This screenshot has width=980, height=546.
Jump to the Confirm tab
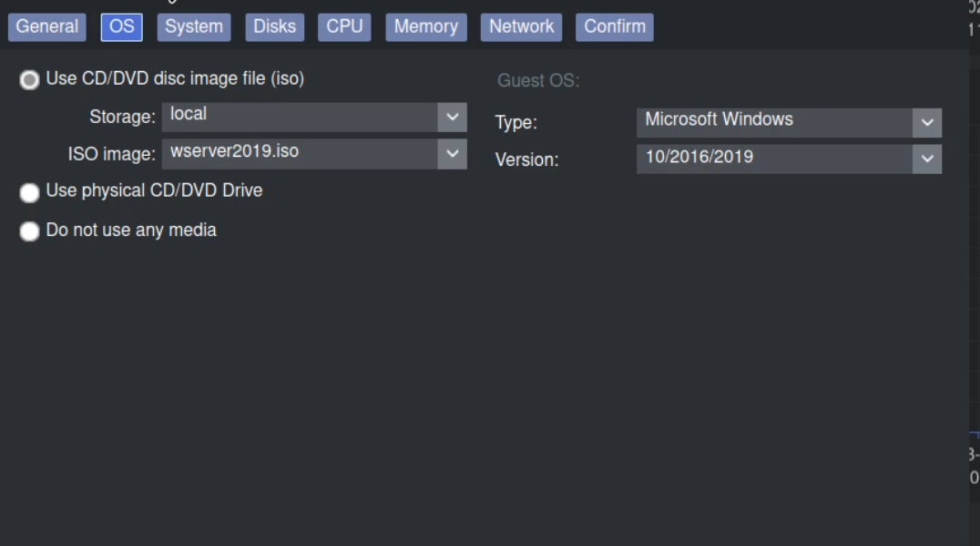(615, 26)
